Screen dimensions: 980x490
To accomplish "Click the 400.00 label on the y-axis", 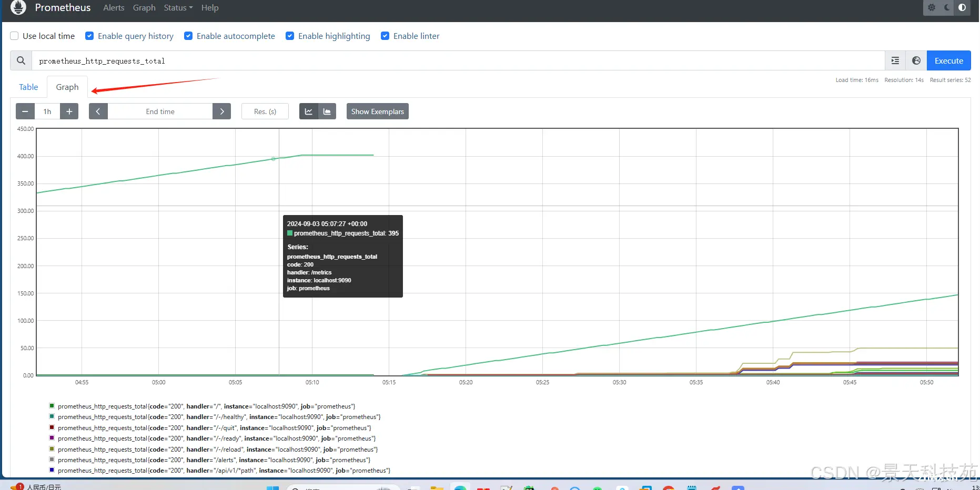I will click(x=25, y=156).
